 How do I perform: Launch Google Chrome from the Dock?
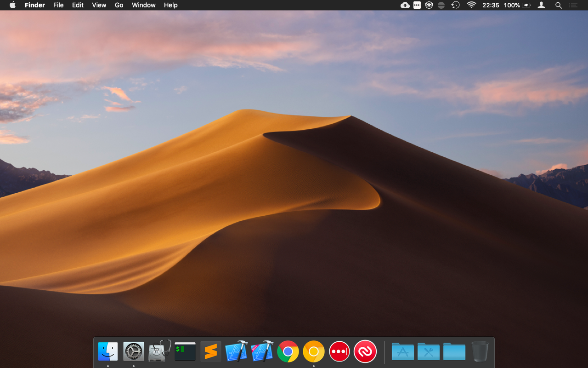tap(288, 352)
